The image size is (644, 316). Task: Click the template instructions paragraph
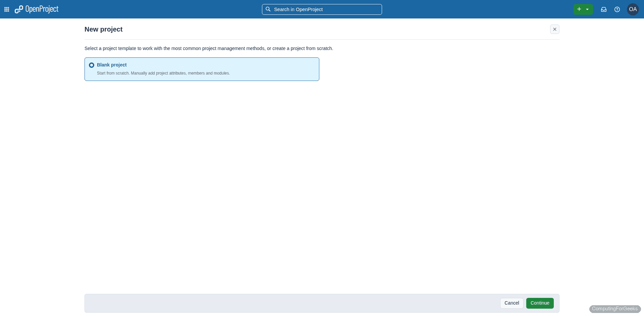pos(209,48)
